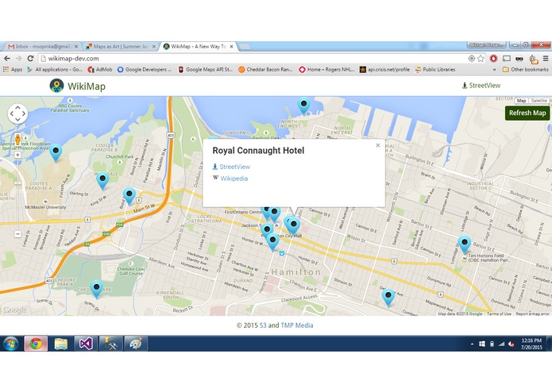The width and height of the screenshot is (552, 392).
Task: Select the WikiMap browser tab
Action: pyautogui.click(x=199, y=46)
